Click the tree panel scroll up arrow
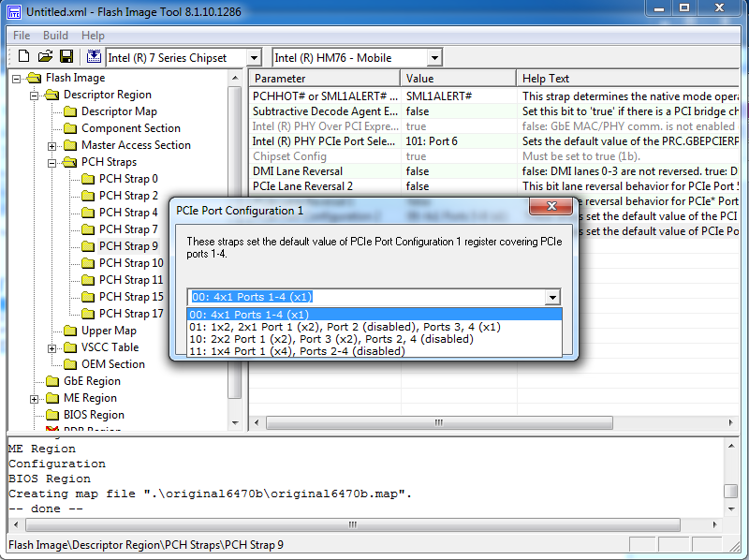749x560 pixels. [x=235, y=78]
